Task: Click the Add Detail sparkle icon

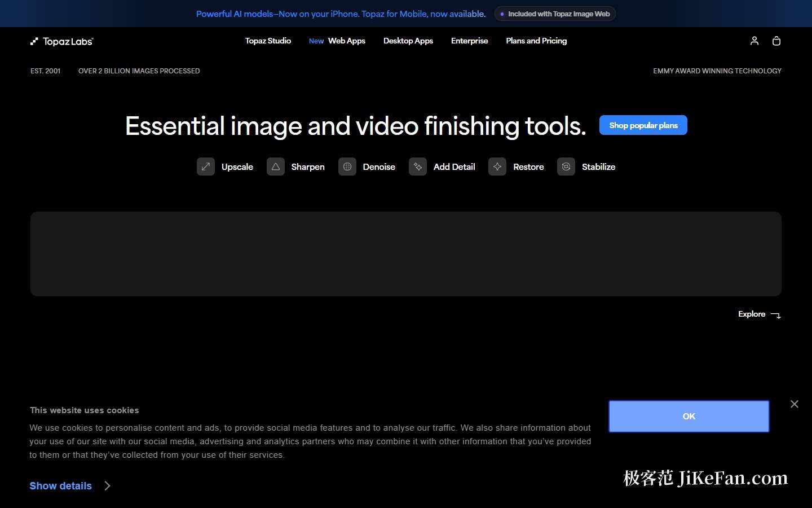Action: 418,167
